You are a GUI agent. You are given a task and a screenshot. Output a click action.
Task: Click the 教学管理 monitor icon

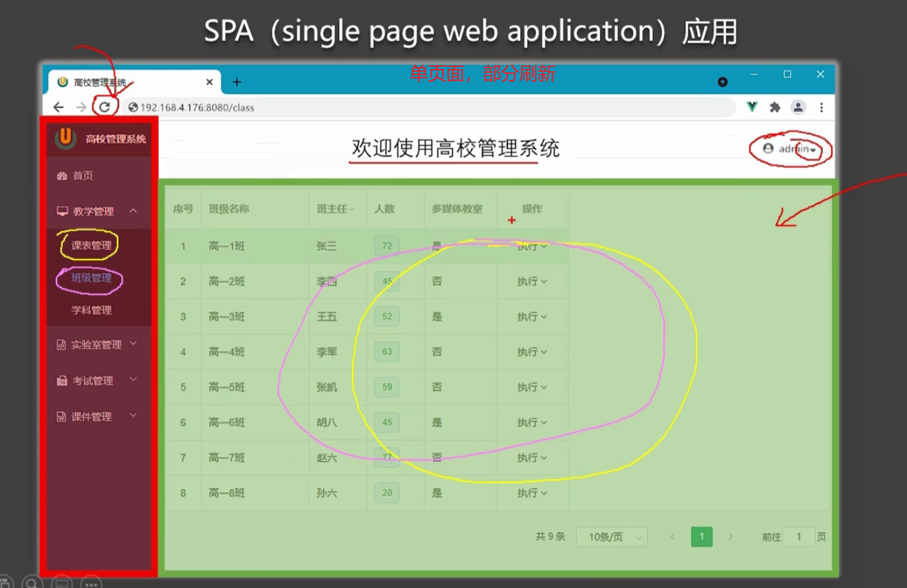(62, 211)
